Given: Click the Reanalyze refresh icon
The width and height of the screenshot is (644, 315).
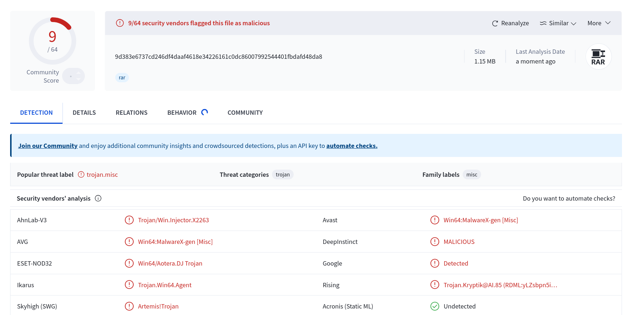Looking at the screenshot, I should tap(495, 23).
